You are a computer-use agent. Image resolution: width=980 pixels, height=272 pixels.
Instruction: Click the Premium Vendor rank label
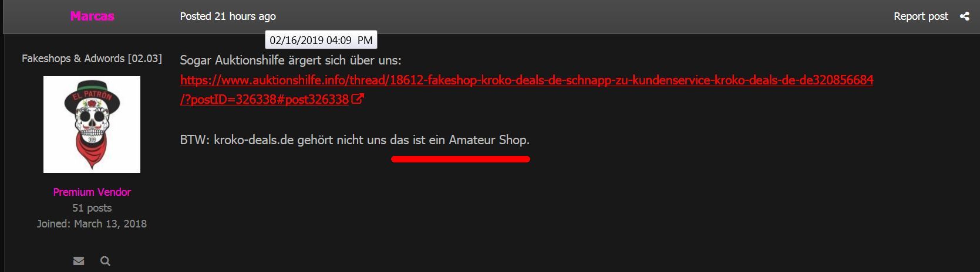pyautogui.click(x=92, y=192)
